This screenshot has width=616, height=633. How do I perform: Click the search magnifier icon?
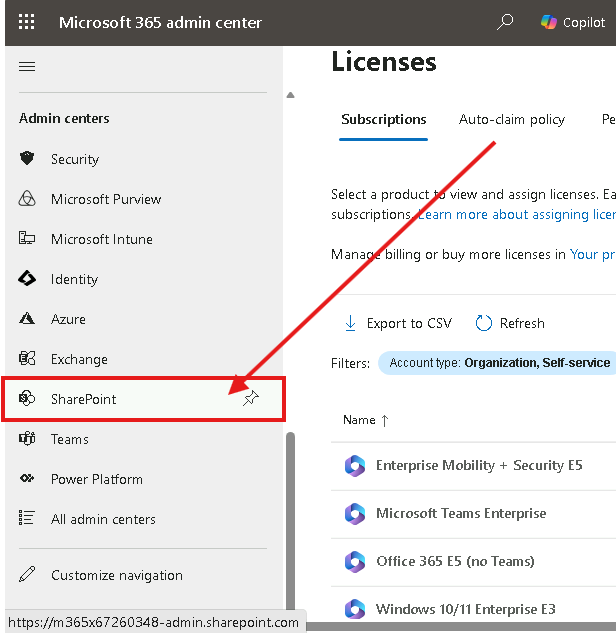point(505,22)
